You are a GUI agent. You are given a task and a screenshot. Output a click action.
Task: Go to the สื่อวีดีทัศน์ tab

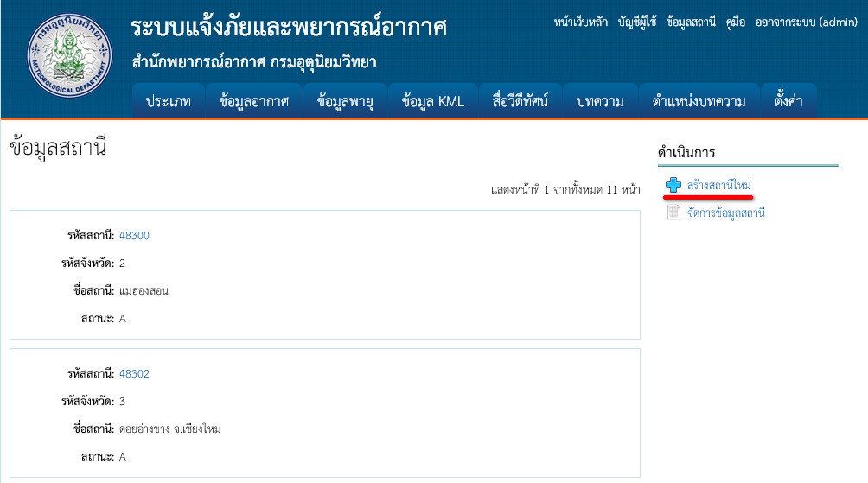coord(520,101)
